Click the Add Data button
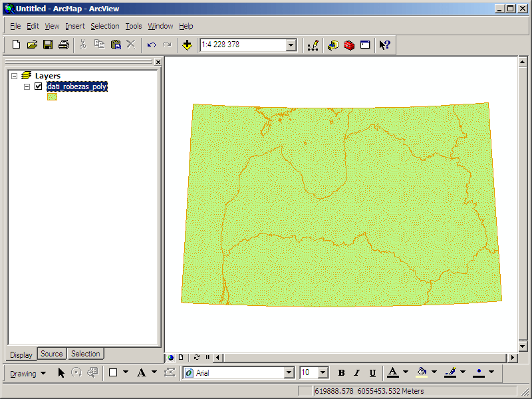Image resolution: width=532 pixels, height=399 pixels. tap(187, 45)
